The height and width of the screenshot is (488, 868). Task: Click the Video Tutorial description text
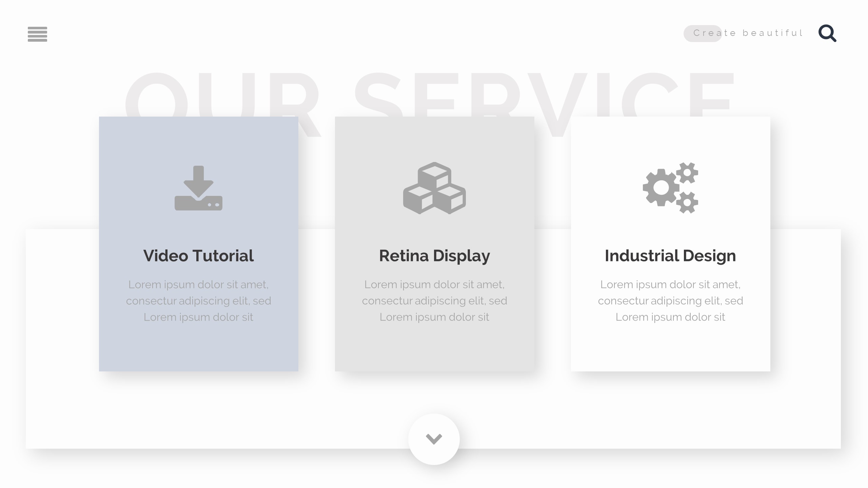click(x=198, y=301)
